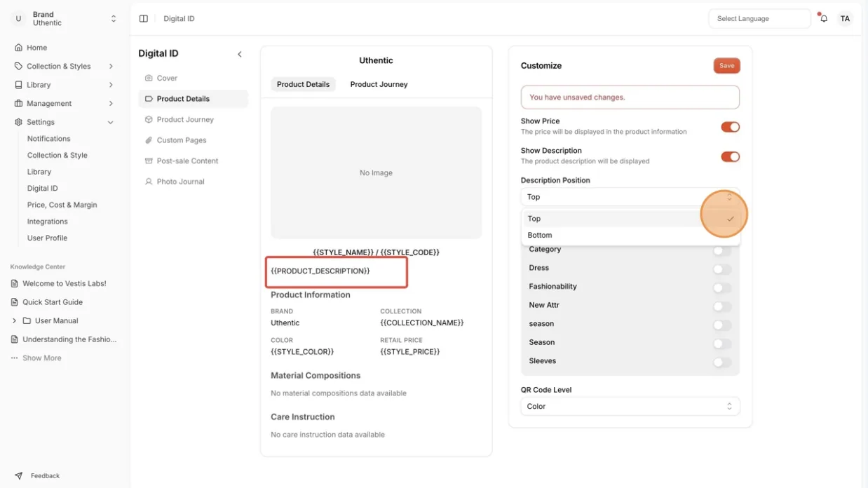The height and width of the screenshot is (488, 868).
Task: Open Price, Cost & Margin settings
Action: [x=62, y=205]
